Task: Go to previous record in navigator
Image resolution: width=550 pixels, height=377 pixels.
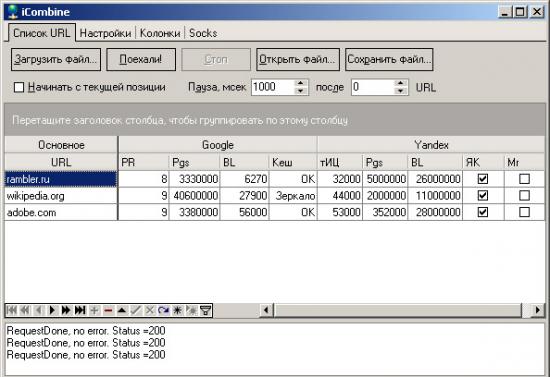Action: (x=39, y=310)
